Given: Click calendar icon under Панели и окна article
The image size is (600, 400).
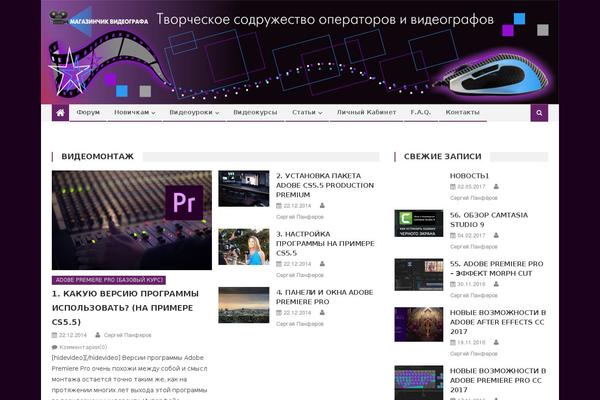Looking at the screenshot, I should 279,313.
